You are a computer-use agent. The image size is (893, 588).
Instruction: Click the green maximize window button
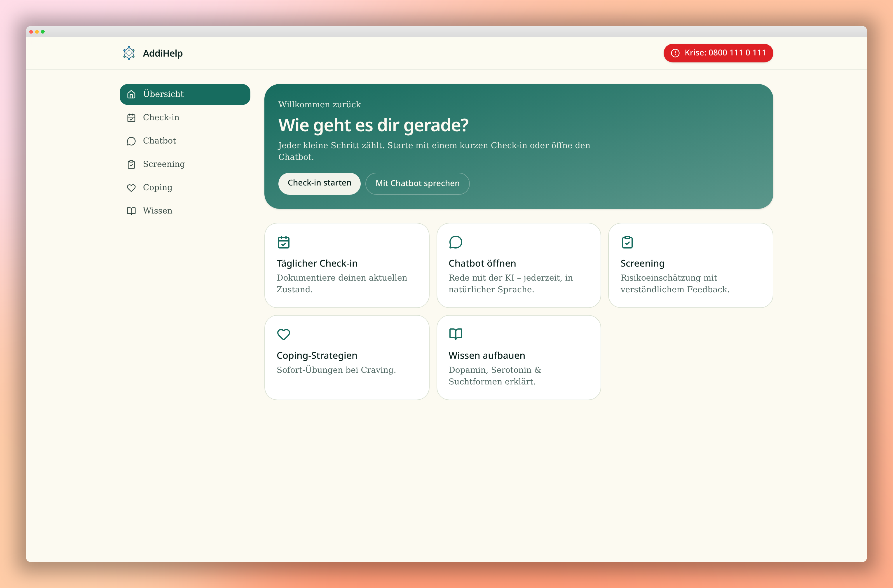43,32
